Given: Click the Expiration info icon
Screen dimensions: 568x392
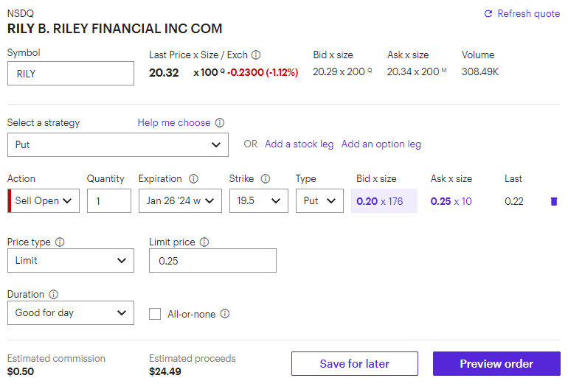Looking at the screenshot, I should 194,179.
